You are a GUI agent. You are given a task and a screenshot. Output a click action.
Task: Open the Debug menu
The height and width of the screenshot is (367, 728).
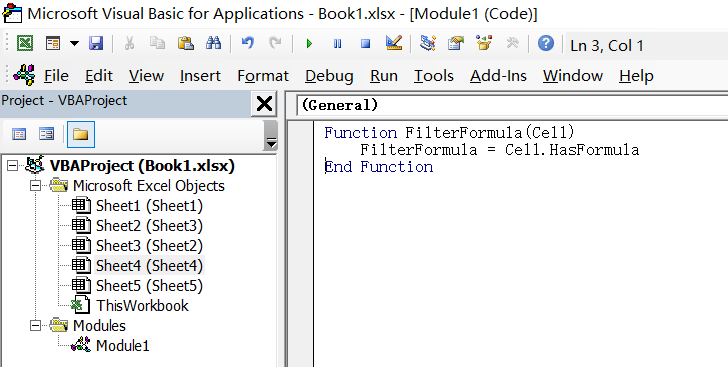coord(329,75)
